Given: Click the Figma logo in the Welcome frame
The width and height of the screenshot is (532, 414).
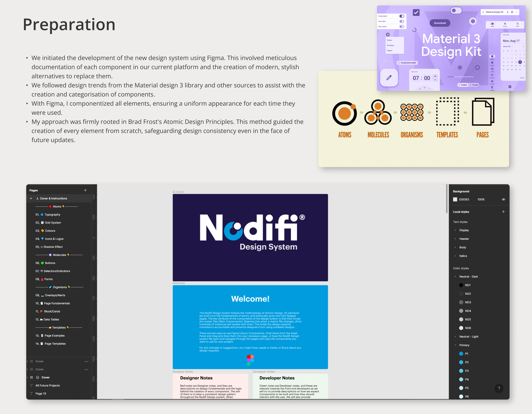Looking at the screenshot, I should pyautogui.click(x=250, y=360).
